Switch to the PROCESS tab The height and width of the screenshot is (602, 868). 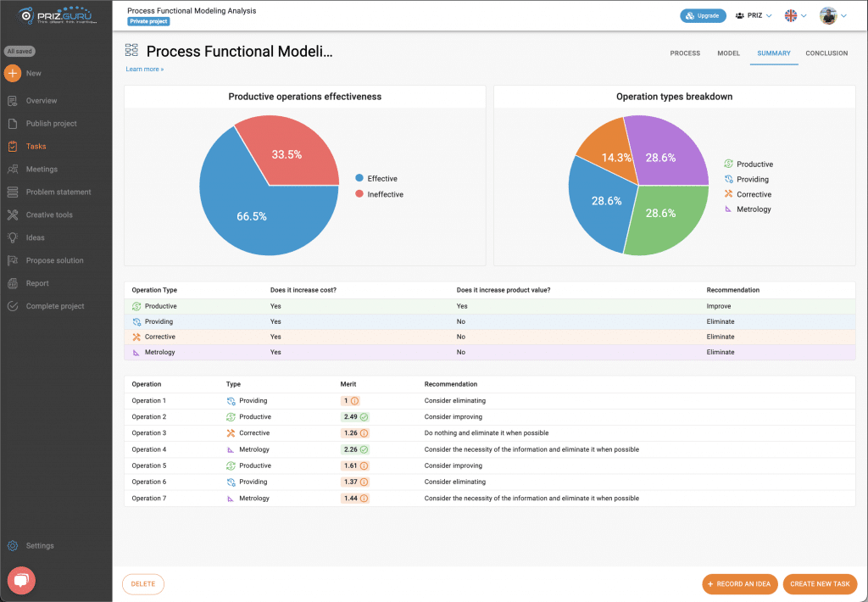coord(685,53)
